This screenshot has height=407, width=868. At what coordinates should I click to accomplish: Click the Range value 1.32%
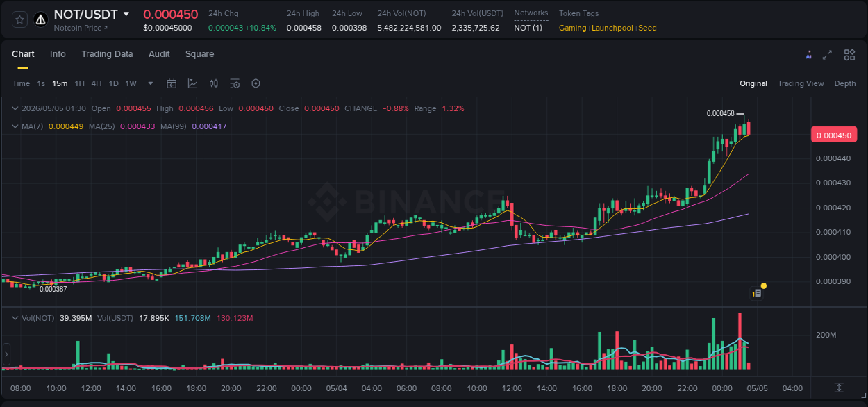click(453, 108)
